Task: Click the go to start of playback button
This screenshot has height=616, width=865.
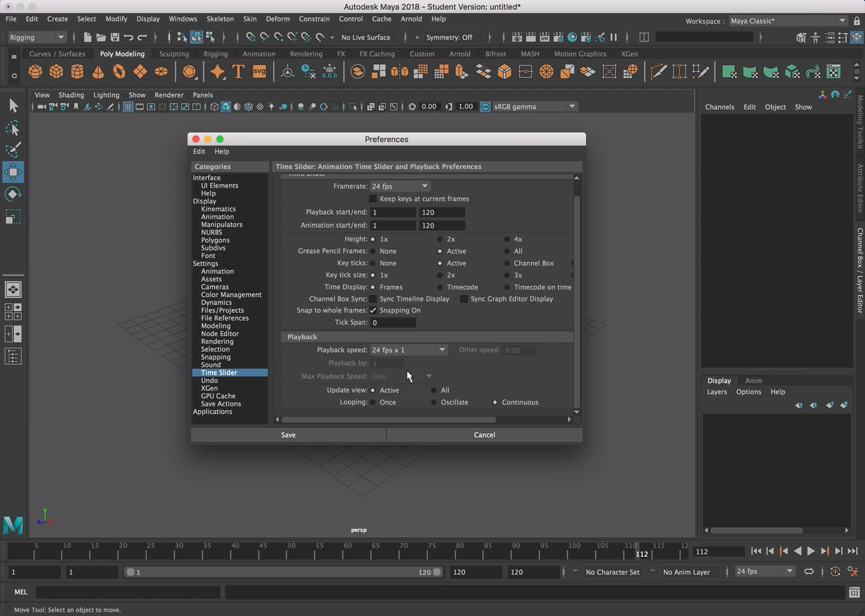Action: pos(756,551)
